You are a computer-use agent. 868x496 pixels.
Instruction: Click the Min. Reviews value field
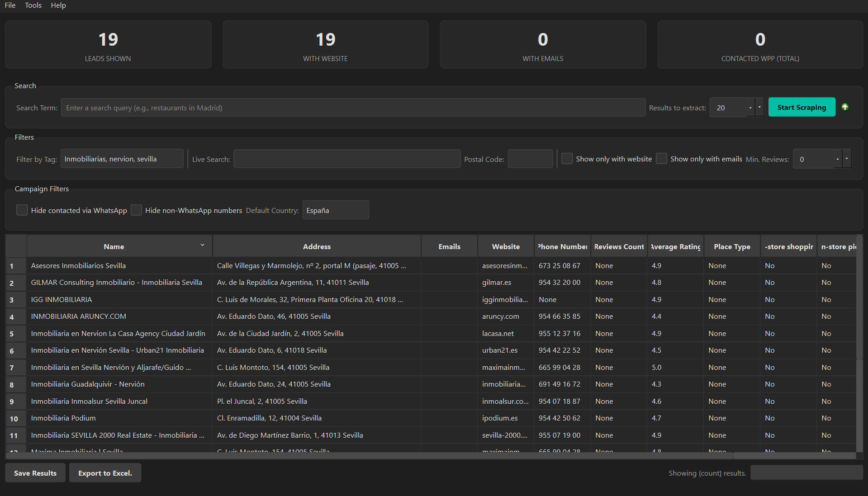(x=813, y=159)
